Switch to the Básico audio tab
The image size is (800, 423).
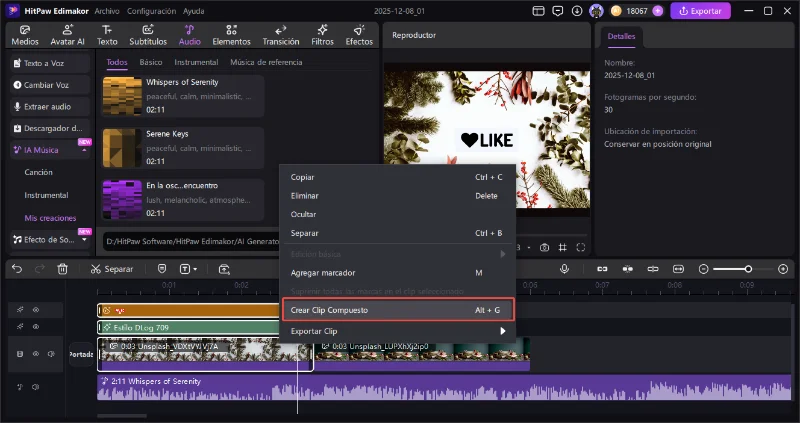[x=151, y=62]
